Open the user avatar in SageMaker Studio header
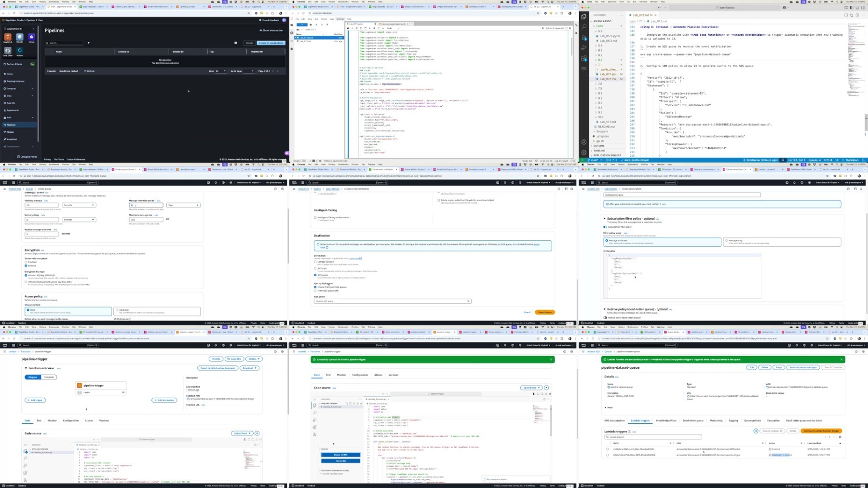The height and width of the screenshot is (488, 868). 284,20
